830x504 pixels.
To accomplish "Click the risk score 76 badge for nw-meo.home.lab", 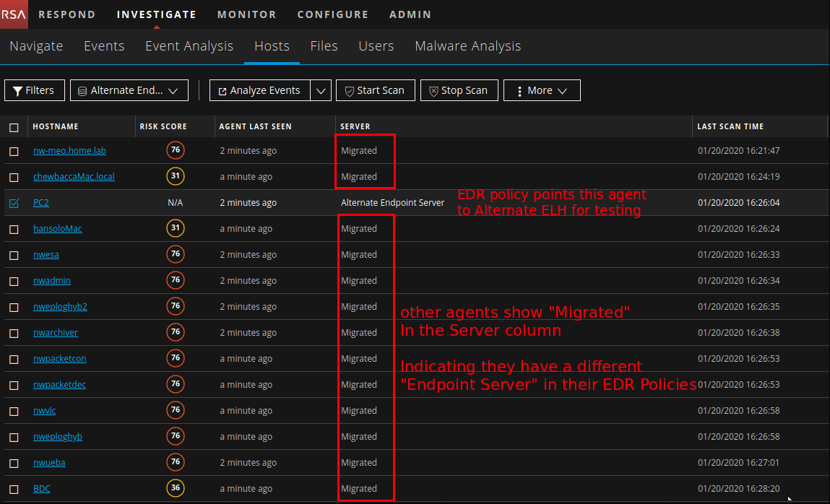I will pyautogui.click(x=175, y=151).
